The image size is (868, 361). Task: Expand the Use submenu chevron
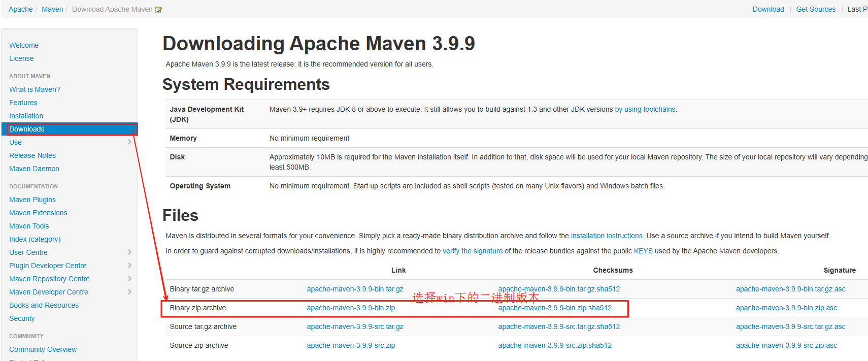click(x=130, y=142)
